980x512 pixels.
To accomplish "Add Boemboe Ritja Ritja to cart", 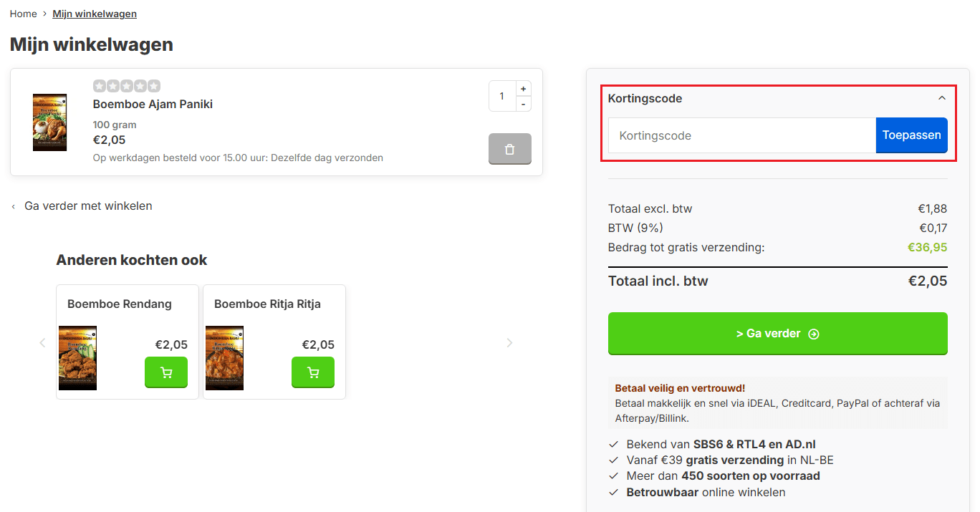I will pos(313,372).
